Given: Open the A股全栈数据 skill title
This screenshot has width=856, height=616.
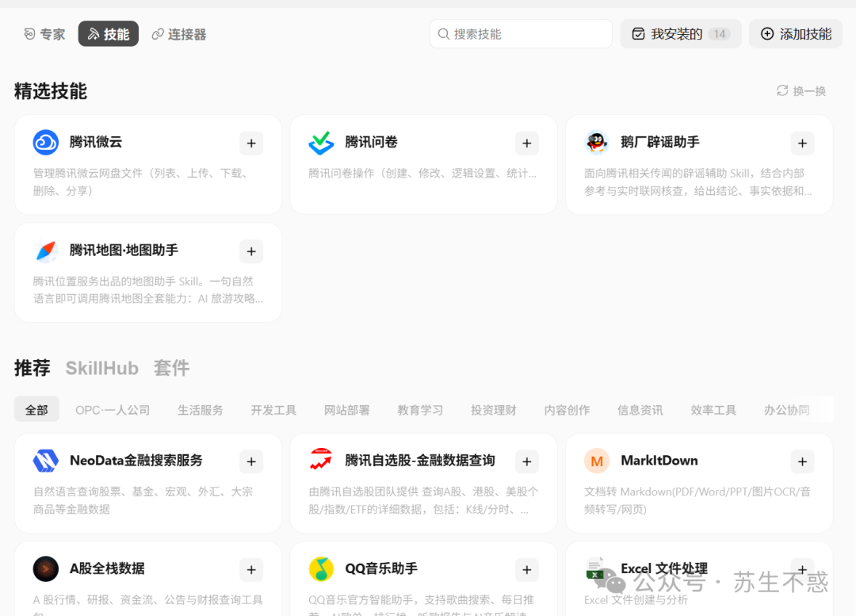Looking at the screenshot, I should 107,568.
